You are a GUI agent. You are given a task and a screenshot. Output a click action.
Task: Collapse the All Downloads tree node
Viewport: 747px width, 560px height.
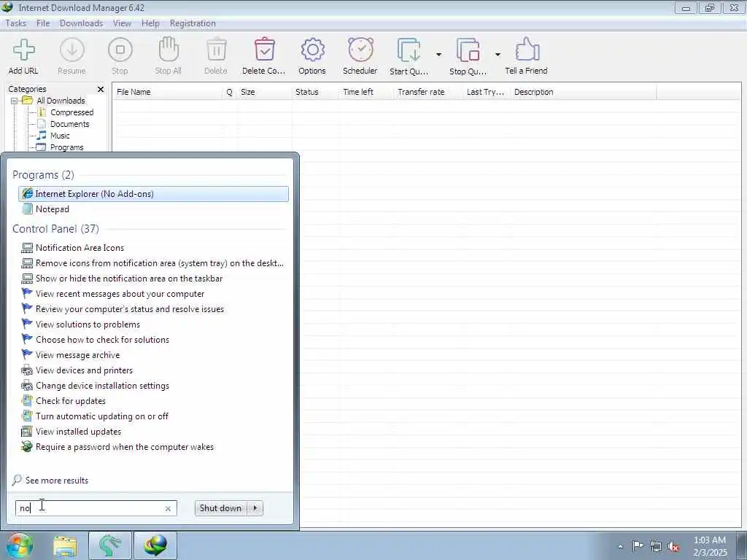tap(15, 101)
